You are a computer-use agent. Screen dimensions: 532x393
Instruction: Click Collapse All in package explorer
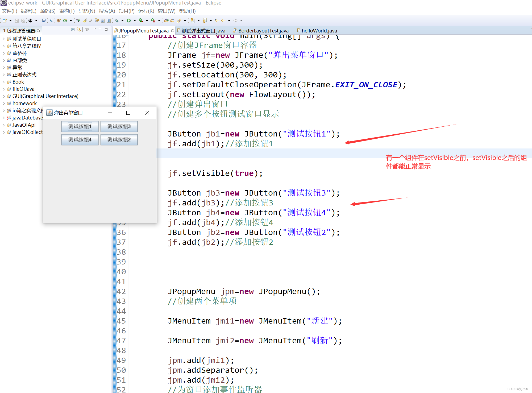pyautogui.click(x=73, y=30)
